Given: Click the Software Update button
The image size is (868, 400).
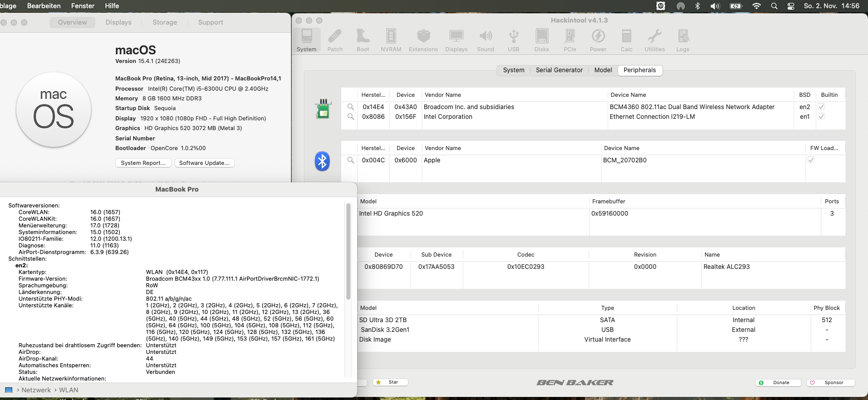Looking at the screenshot, I should pyautogui.click(x=204, y=163).
